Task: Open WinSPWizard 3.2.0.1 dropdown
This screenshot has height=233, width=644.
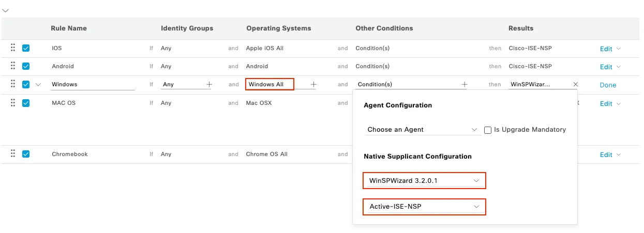Action: [x=424, y=181]
